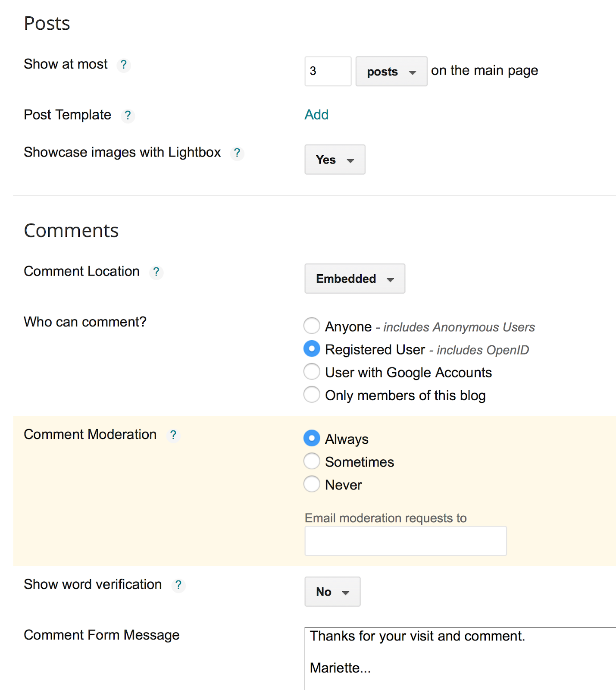Select Registered User comment option
The image size is (616, 690).
click(x=312, y=349)
